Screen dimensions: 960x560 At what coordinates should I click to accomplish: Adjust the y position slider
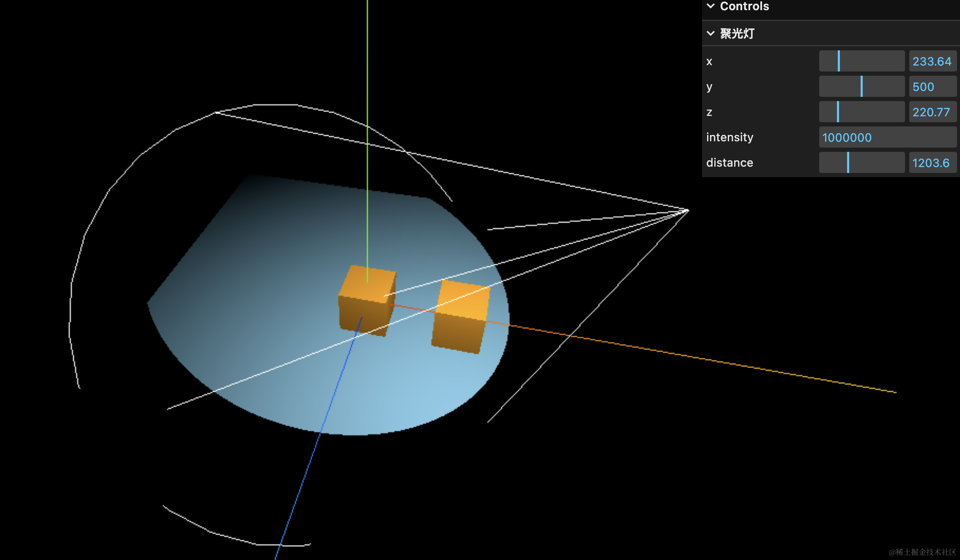point(861,87)
